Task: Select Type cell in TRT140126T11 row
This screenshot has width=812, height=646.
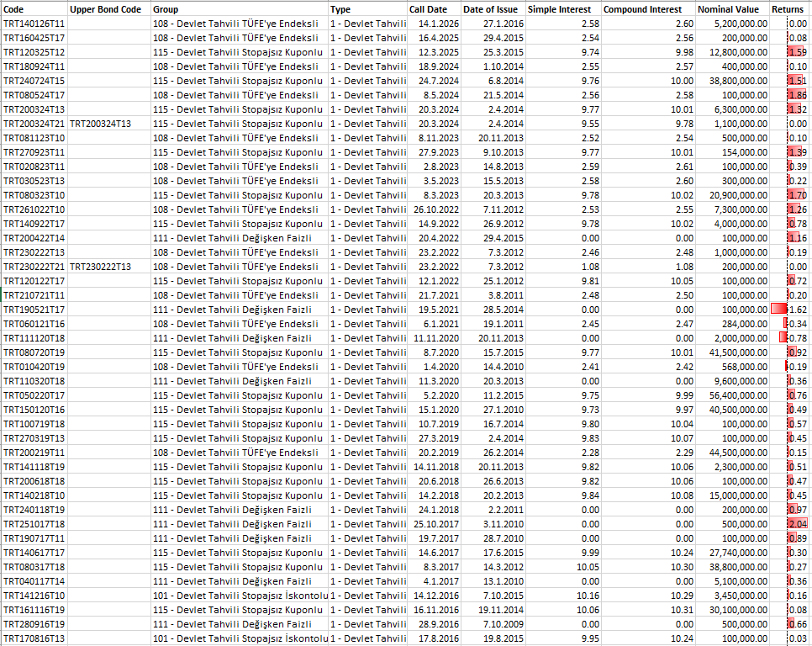Action: coord(367,24)
